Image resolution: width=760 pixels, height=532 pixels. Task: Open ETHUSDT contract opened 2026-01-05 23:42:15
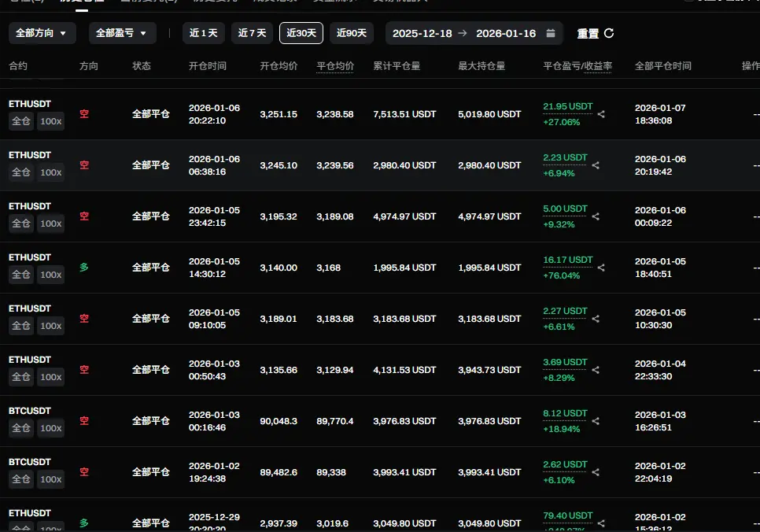click(30, 206)
